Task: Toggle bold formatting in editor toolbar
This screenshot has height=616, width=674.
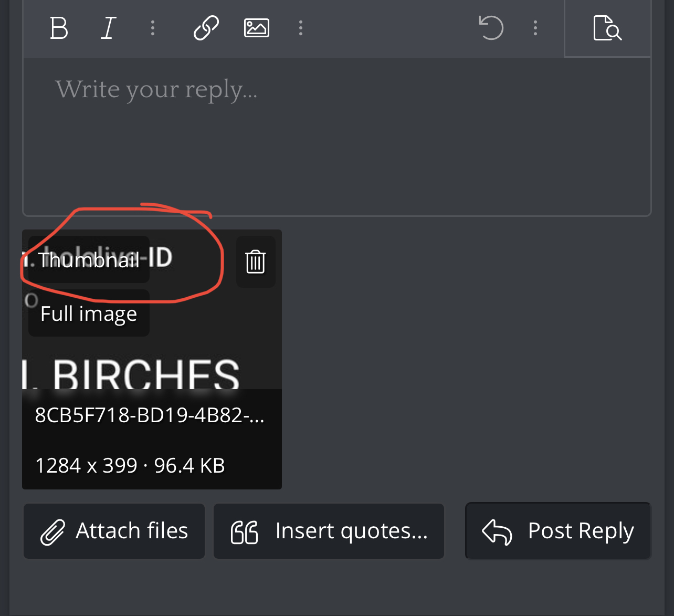Action: [x=59, y=28]
